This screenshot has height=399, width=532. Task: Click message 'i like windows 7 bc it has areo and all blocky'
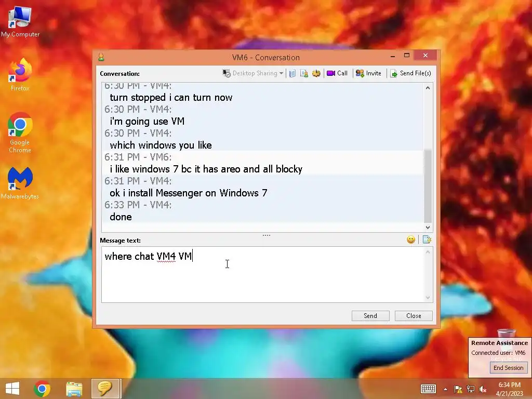click(x=206, y=169)
